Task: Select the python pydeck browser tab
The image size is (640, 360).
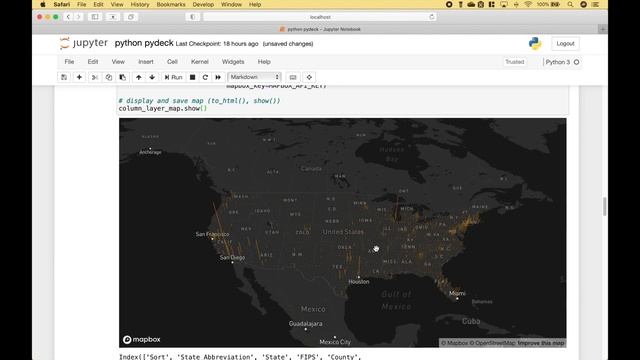Action: click(320, 29)
